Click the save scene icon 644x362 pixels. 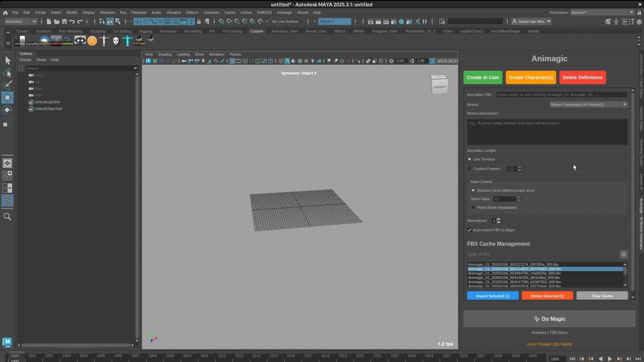click(64, 22)
